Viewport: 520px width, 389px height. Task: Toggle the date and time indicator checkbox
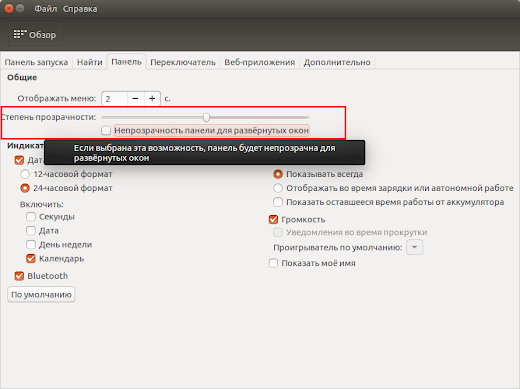click(x=19, y=160)
